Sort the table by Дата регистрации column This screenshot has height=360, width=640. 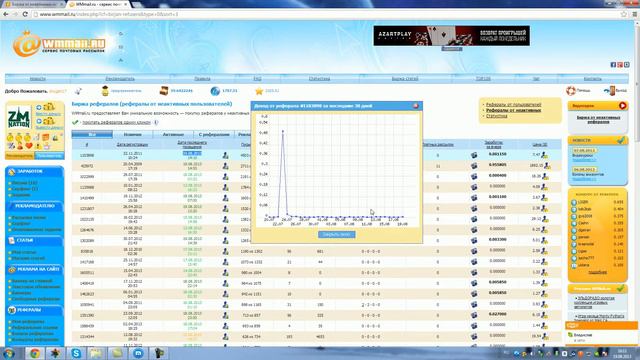[x=132, y=144]
